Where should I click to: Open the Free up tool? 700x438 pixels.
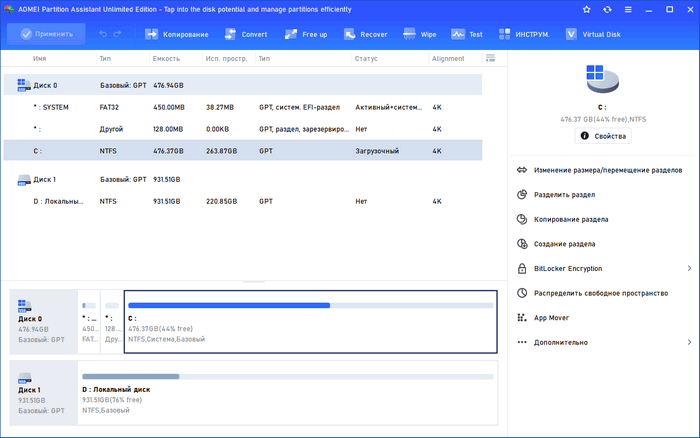(x=308, y=34)
